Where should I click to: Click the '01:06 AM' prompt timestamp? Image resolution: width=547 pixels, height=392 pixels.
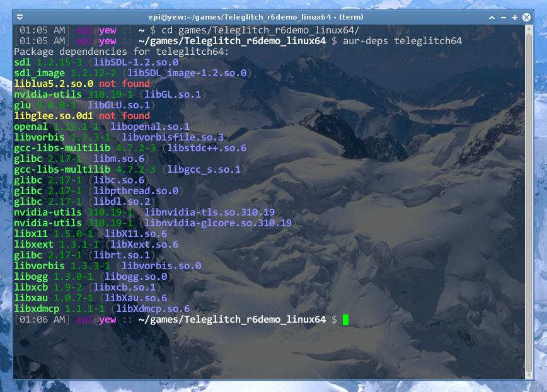point(42,320)
